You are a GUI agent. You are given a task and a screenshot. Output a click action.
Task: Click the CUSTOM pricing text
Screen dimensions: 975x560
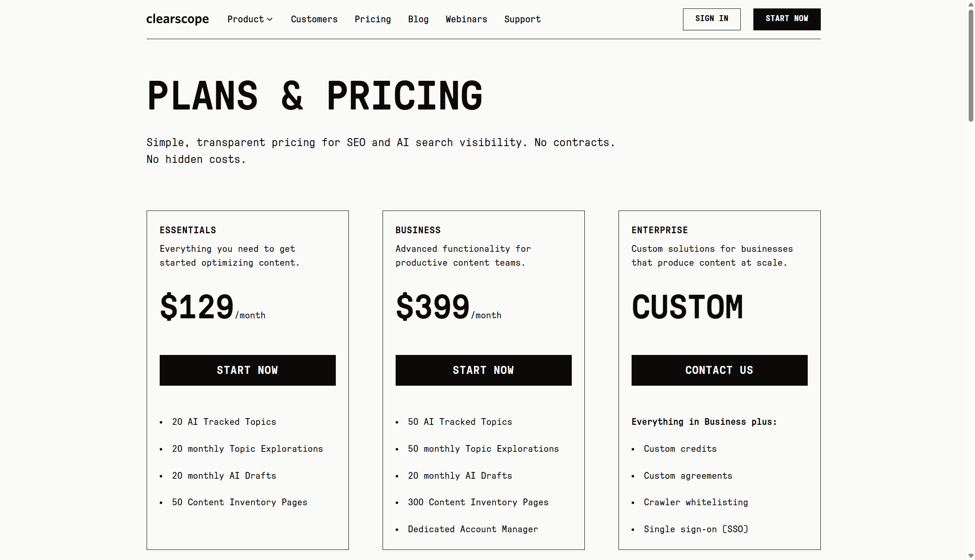click(687, 307)
